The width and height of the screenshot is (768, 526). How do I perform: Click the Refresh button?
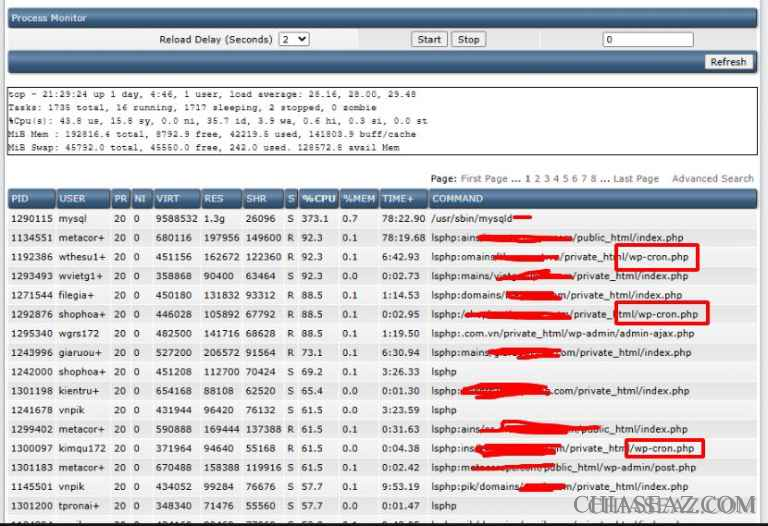point(727,62)
